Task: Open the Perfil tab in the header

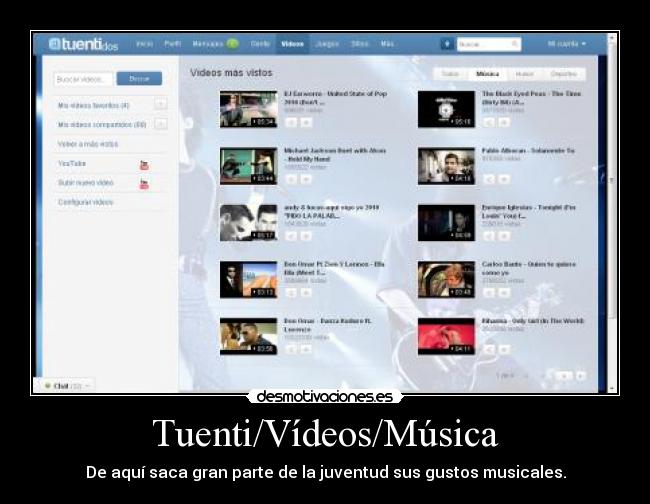Action: [x=172, y=44]
